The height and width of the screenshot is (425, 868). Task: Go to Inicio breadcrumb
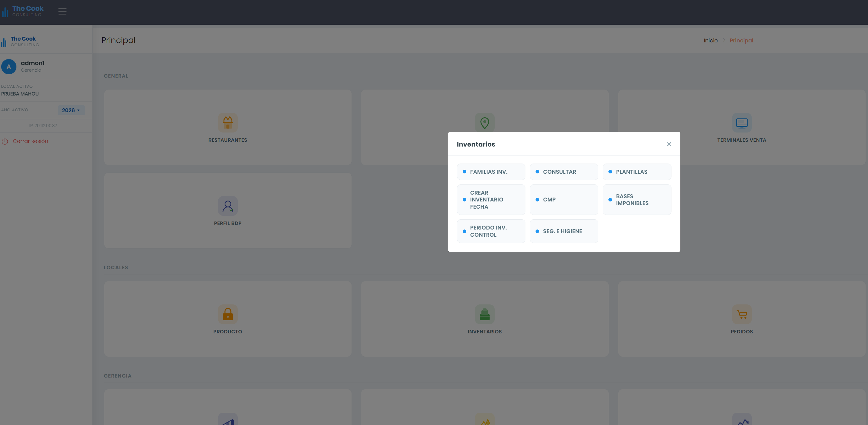coord(710,40)
